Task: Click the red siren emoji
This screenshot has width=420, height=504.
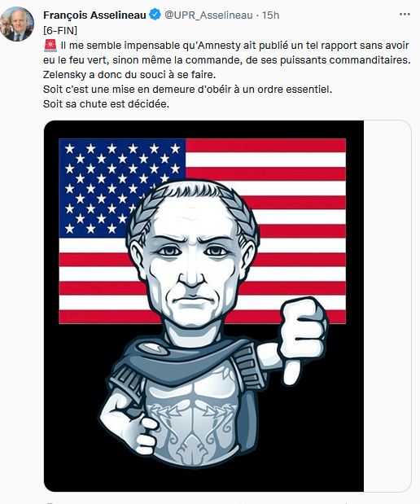Action: pyautogui.click(x=50, y=46)
